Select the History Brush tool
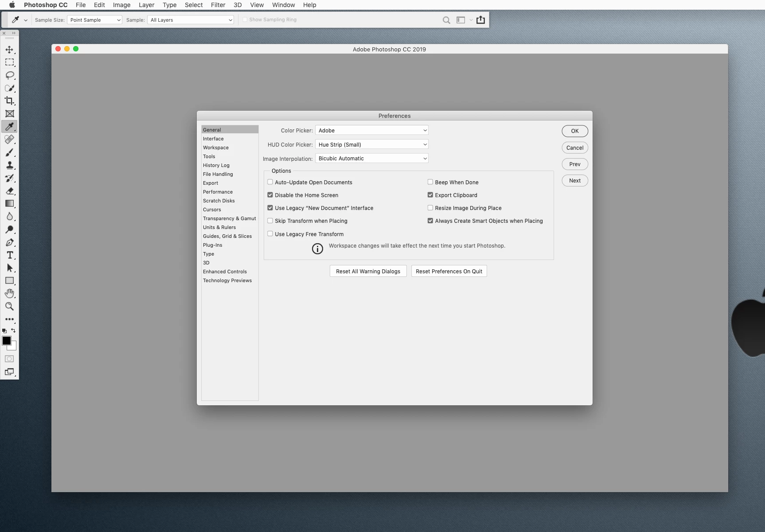This screenshot has width=765, height=532. 9,178
